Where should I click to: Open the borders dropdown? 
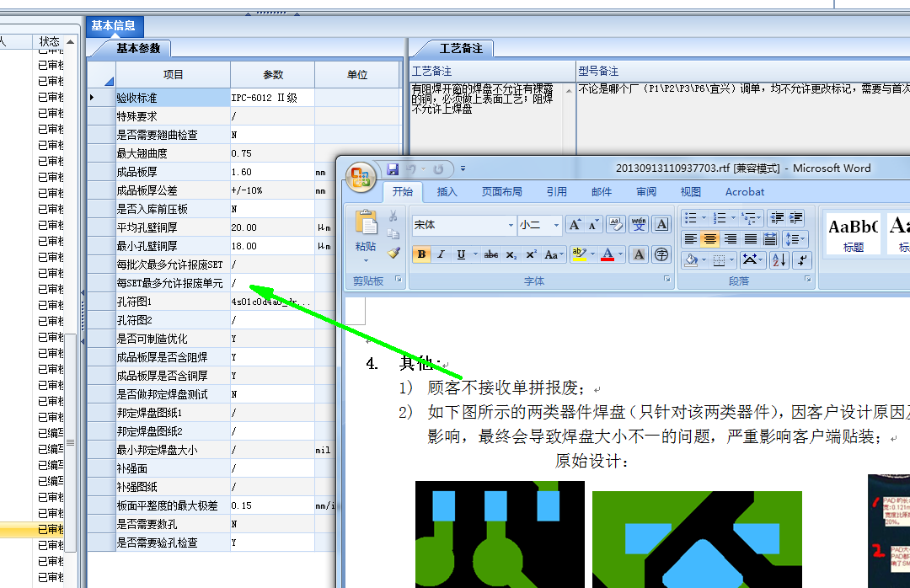732,260
